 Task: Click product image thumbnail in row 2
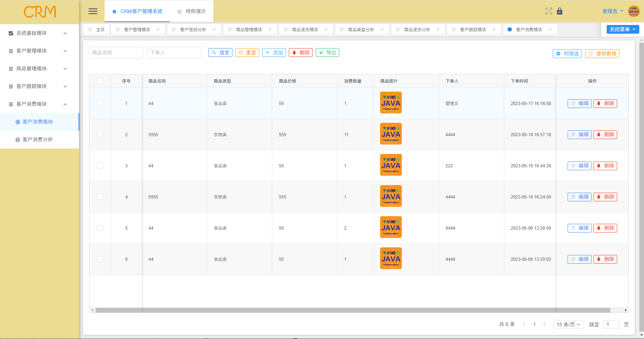(x=391, y=134)
